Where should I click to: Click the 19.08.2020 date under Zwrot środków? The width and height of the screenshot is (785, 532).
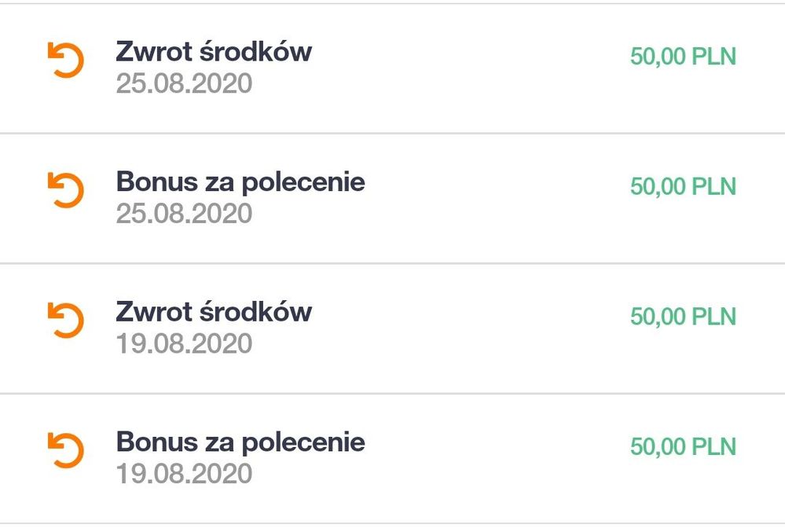[x=184, y=344]
